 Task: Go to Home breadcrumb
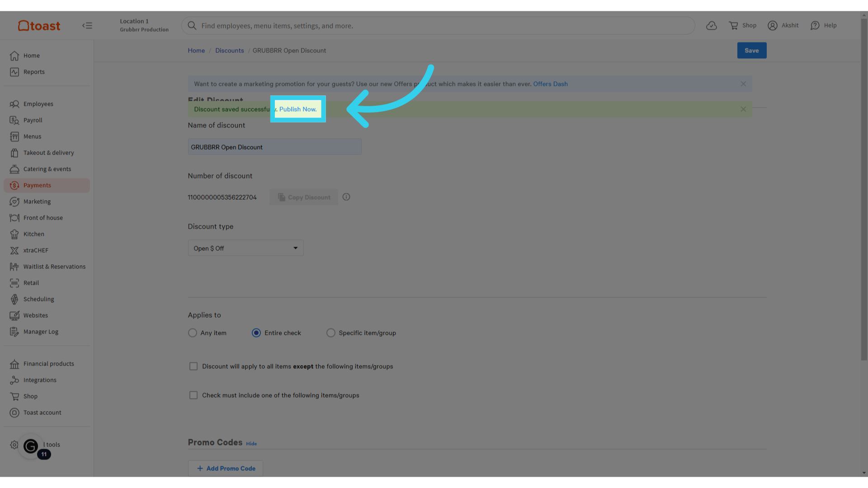[x=196, y=51]
